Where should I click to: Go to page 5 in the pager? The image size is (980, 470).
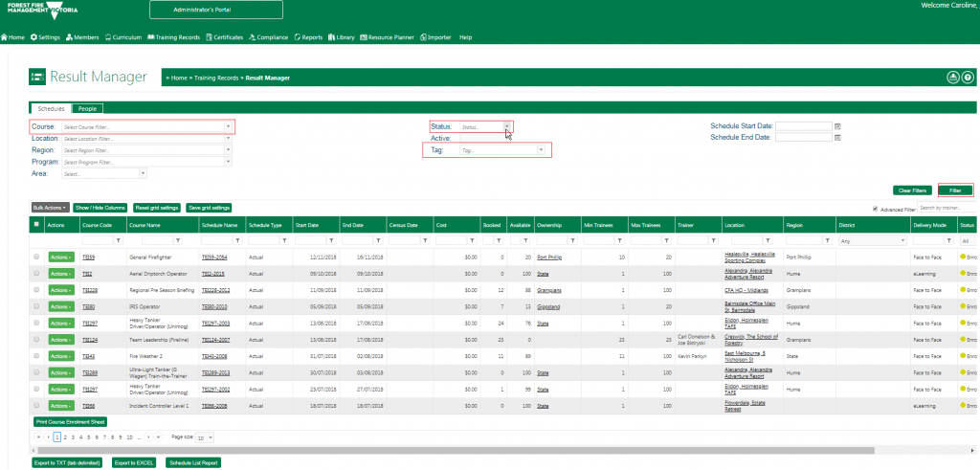tap(89, 436)
